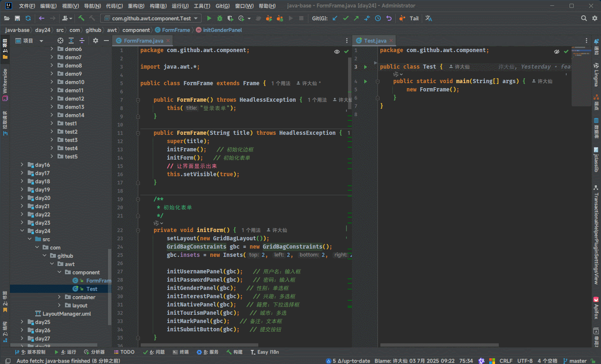The image size is (601, 364).
Task: Collapse the component folder in tree
Action: click(59, 272)
